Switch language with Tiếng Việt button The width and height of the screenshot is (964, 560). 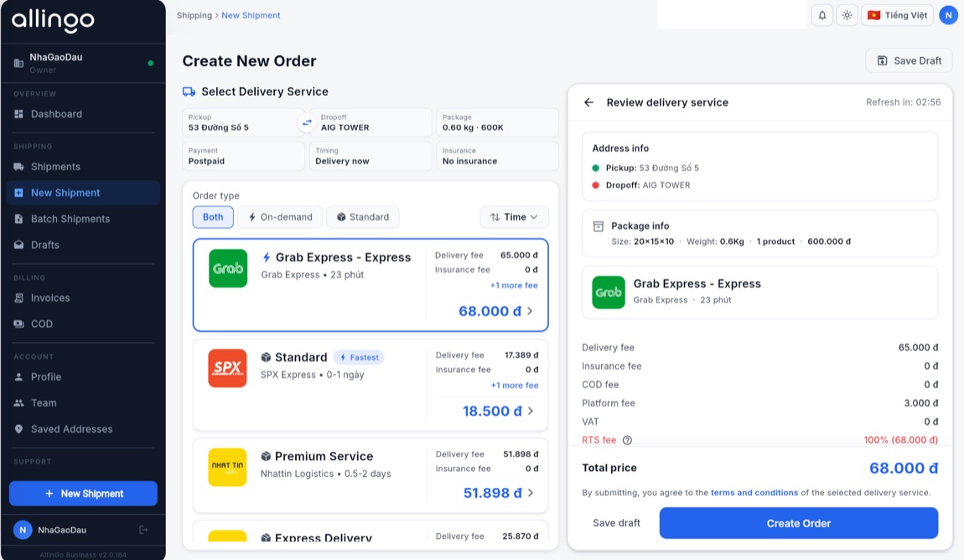click(897, 15)
